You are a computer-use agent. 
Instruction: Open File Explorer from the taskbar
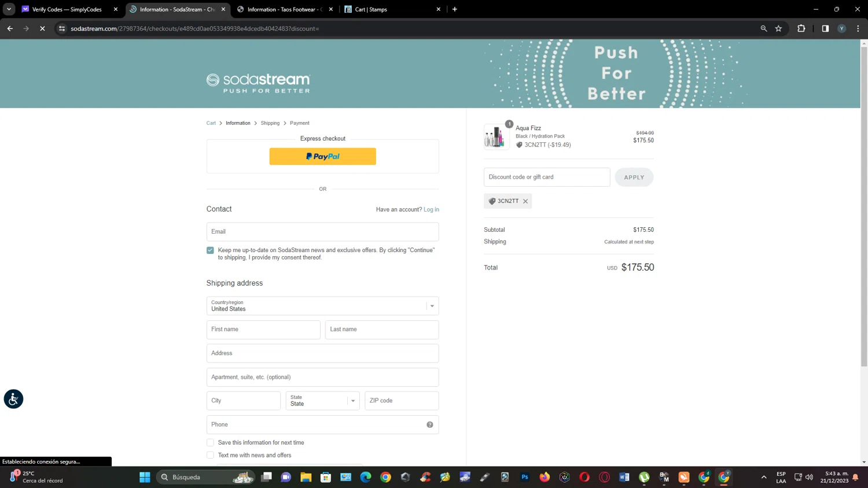click(306, 477)
